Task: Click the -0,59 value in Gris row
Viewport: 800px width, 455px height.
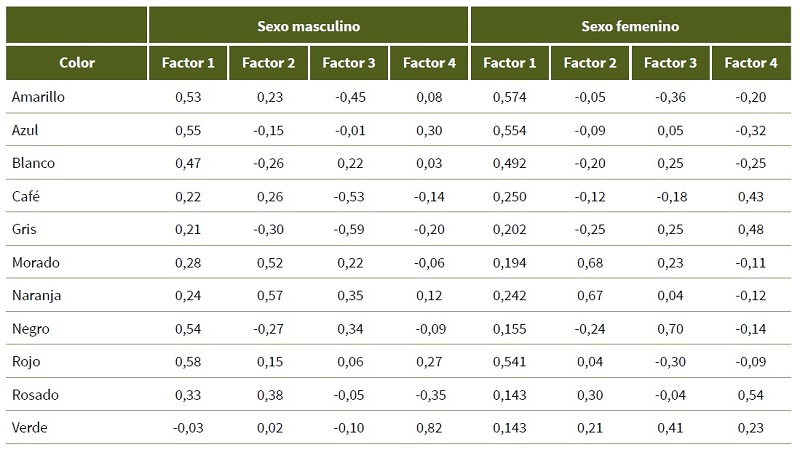Action: [x=349, y=229]
